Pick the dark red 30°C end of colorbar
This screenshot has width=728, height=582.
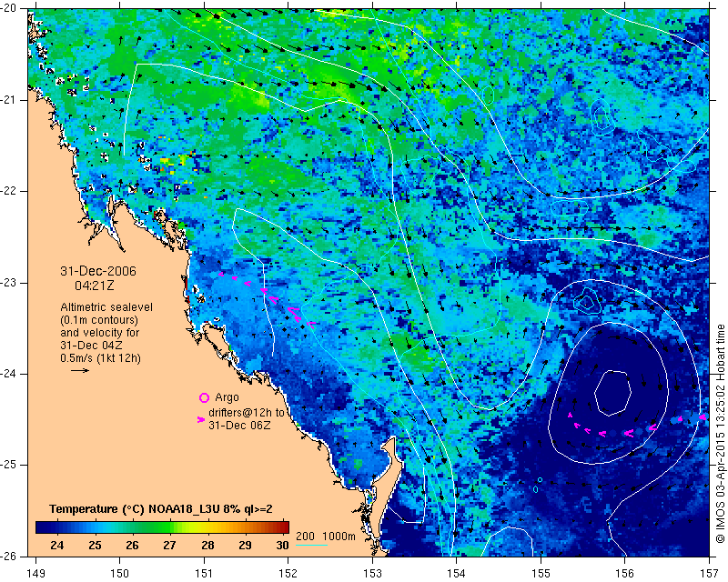click(x=285, y=527)
